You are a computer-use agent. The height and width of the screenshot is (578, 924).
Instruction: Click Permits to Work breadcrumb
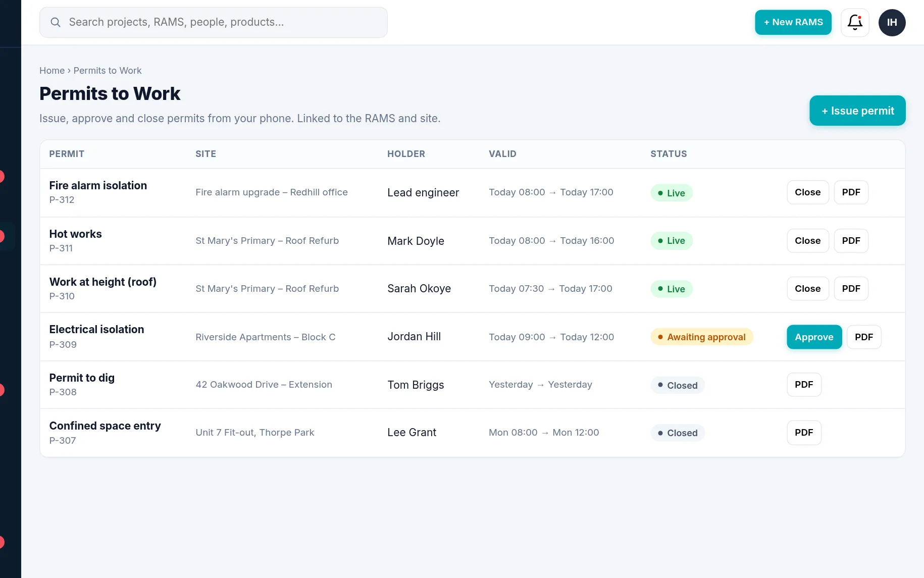click(x=108, y=71)
